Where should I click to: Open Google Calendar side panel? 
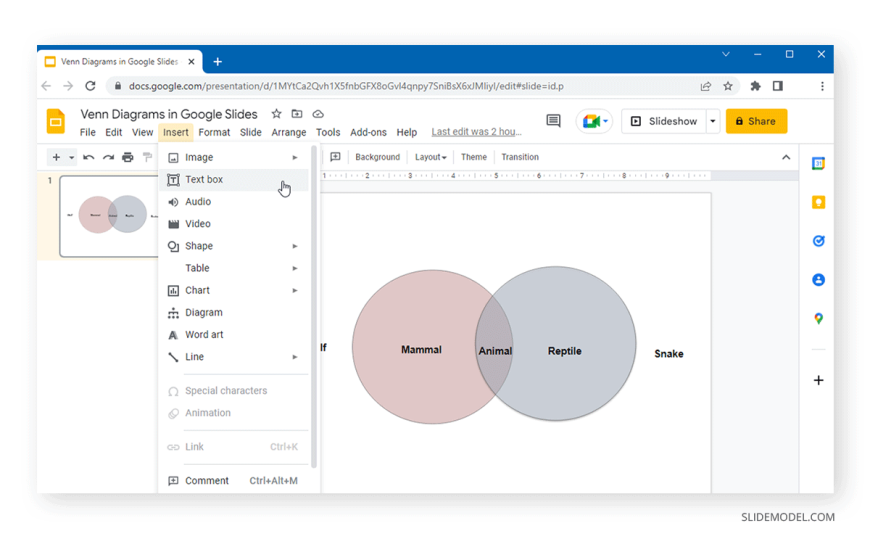click(818, 164)
